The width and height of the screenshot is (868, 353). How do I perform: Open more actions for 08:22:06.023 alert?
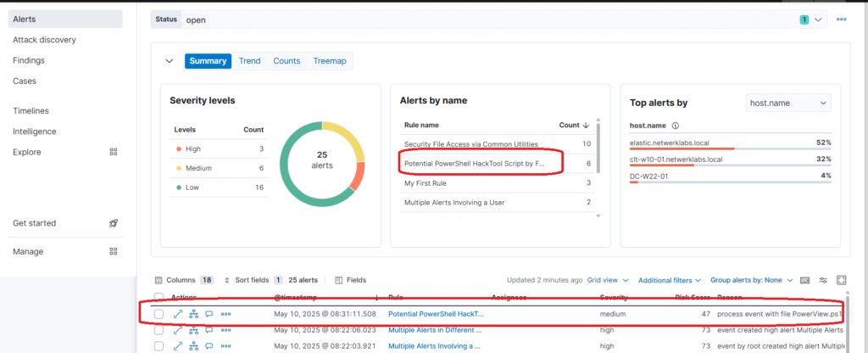tap(225, 330)
